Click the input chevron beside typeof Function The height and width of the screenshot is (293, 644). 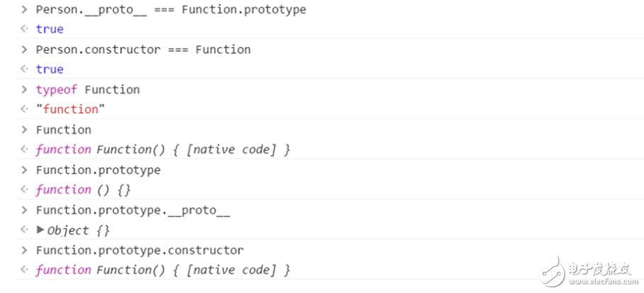click(25, 90)
